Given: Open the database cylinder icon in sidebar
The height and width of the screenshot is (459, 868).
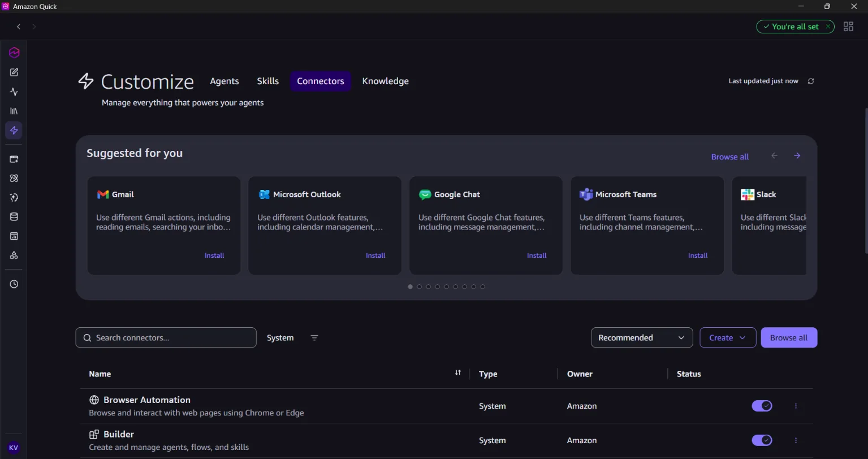Looking at the screenshot, I should coord(14,216).
